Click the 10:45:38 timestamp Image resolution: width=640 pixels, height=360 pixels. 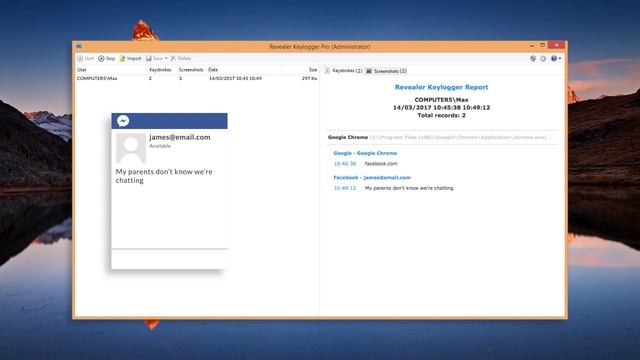pyautogui.click(x=344, y=164)
